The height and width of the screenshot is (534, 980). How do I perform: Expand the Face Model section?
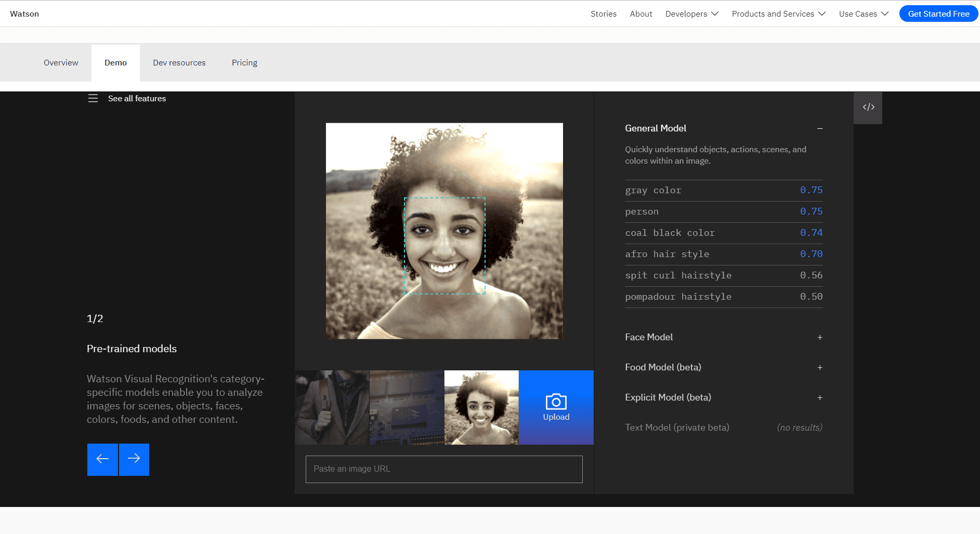819,337
